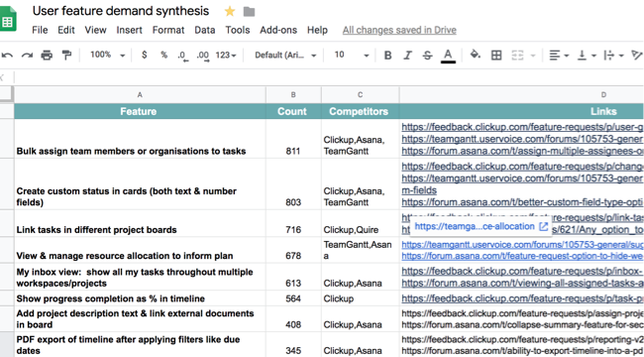Click the document title 'User feature demand synthesis'

[x=121, y=11]
